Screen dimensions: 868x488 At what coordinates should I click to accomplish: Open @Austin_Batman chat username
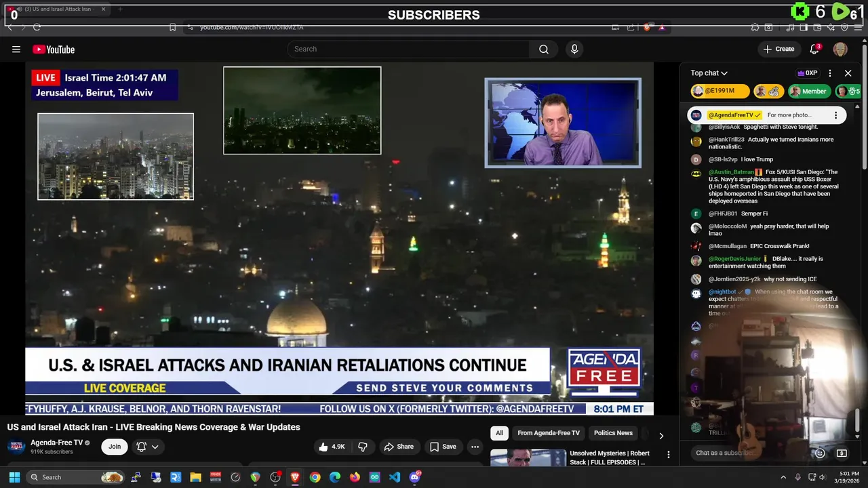point(731,172)
